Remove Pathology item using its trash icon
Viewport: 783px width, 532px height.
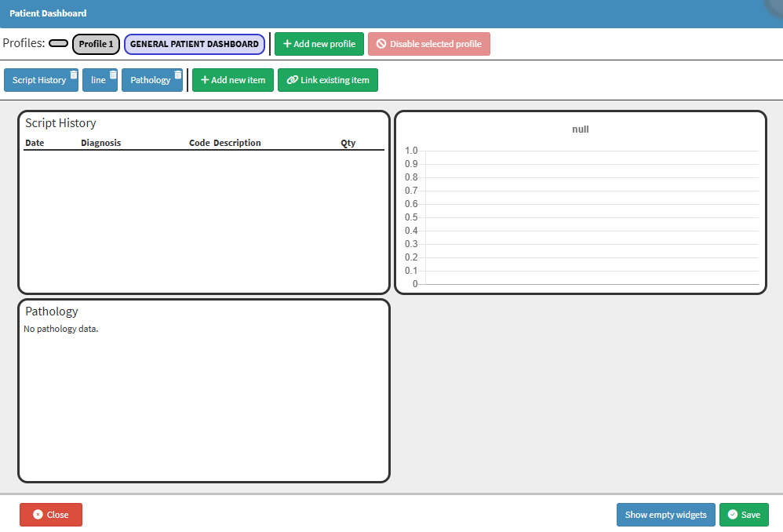[x=178, y=75]
